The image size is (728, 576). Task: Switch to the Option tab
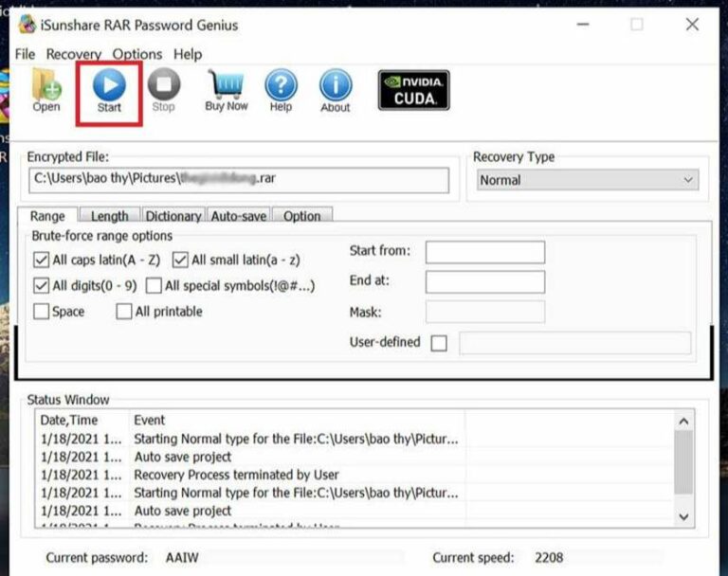tap(301, 216)
